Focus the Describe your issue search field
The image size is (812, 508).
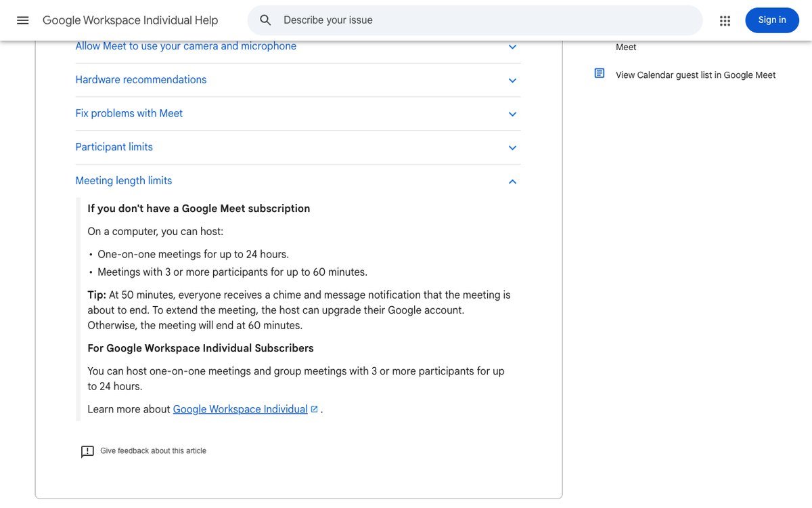475,20
